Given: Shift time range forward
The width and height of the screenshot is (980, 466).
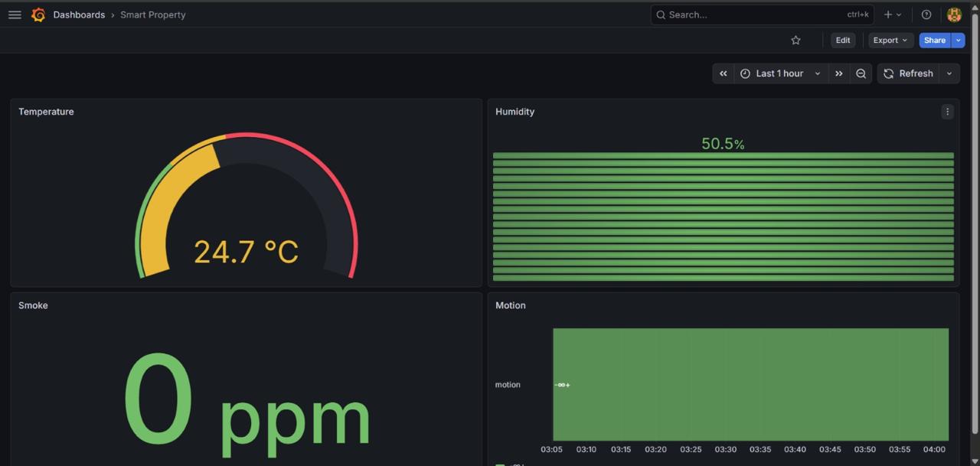Looking at the screenshot, I should click(x=839, y=73).
